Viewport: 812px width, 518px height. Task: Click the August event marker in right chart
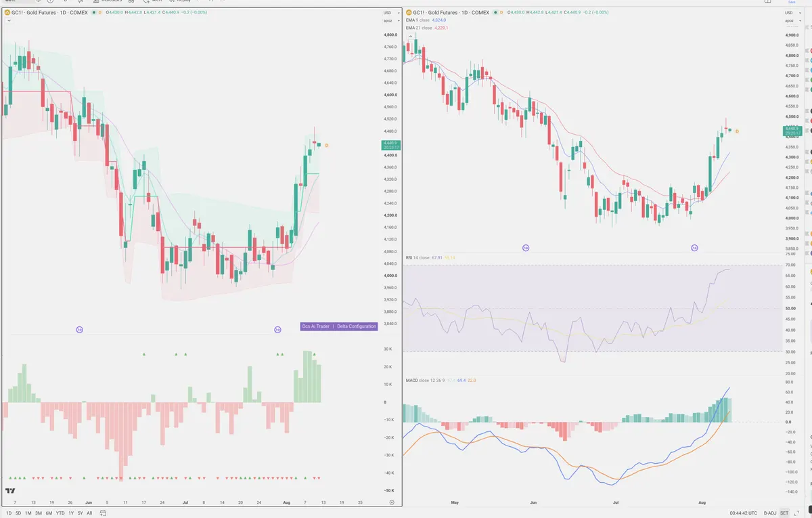click(x=694, y=248)
